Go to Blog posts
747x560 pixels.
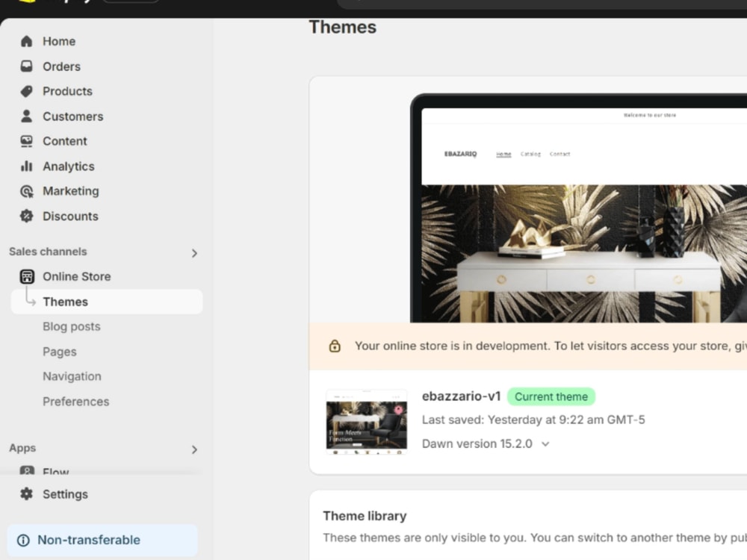(x=72, y=326)
